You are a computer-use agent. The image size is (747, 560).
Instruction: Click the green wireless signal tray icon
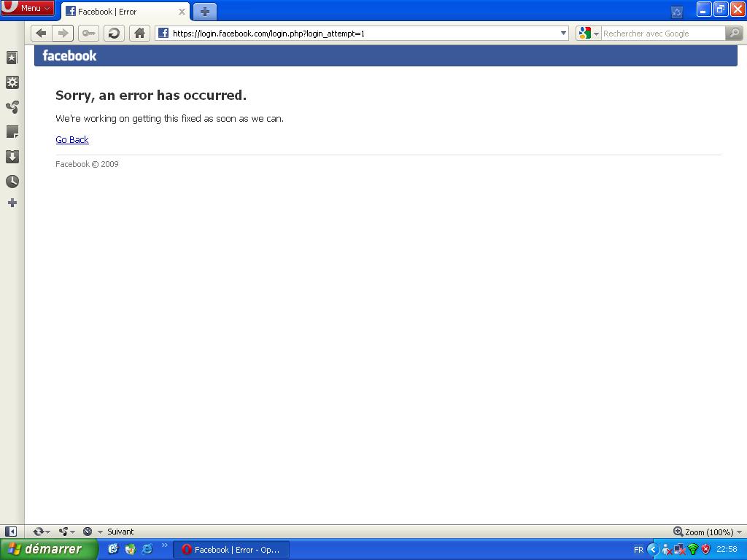(x=693, y=550)
